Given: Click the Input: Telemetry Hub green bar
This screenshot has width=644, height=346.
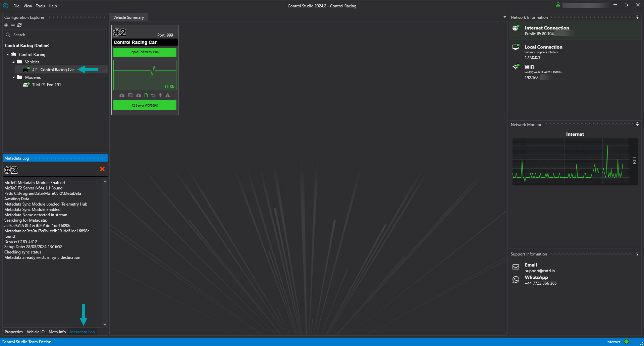Looking at the screenshot, I should pyautogui.click(x=145, y=52).
